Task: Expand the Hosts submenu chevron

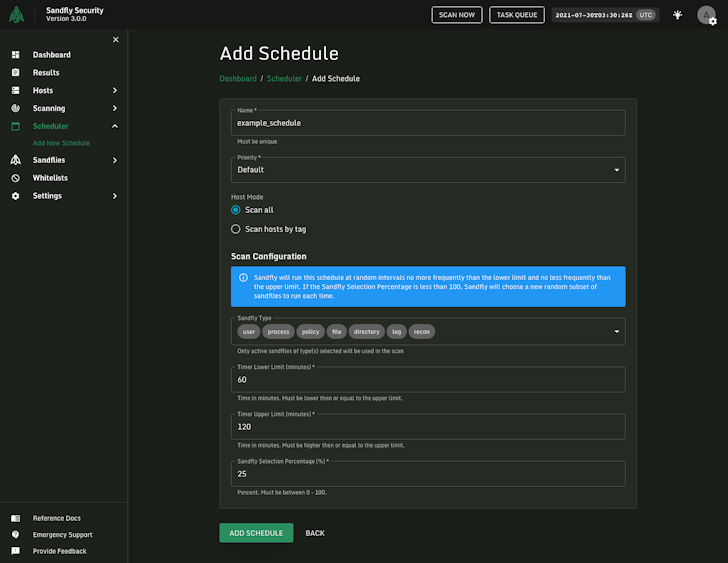Action: pyautogui.click(x=115, y=91)
